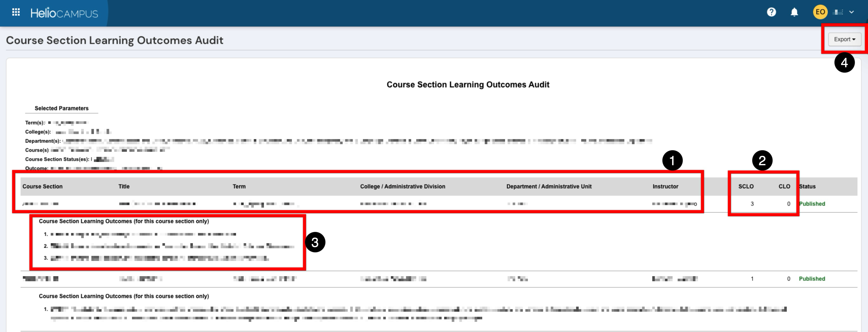Click the Term column header
The image size is (868, 332).
tap(239, 186)
